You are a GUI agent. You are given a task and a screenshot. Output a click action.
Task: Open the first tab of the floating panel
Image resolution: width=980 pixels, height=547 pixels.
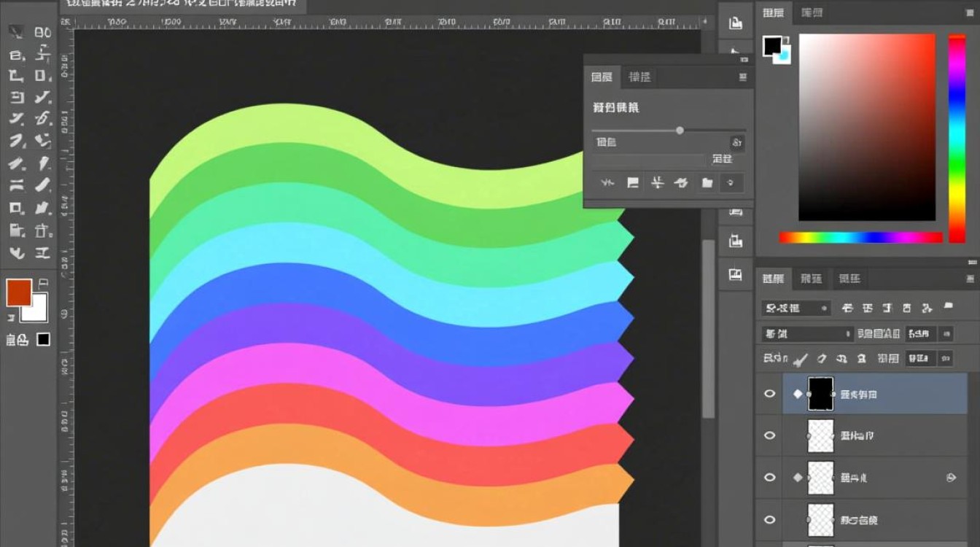(x=602, y=77)
